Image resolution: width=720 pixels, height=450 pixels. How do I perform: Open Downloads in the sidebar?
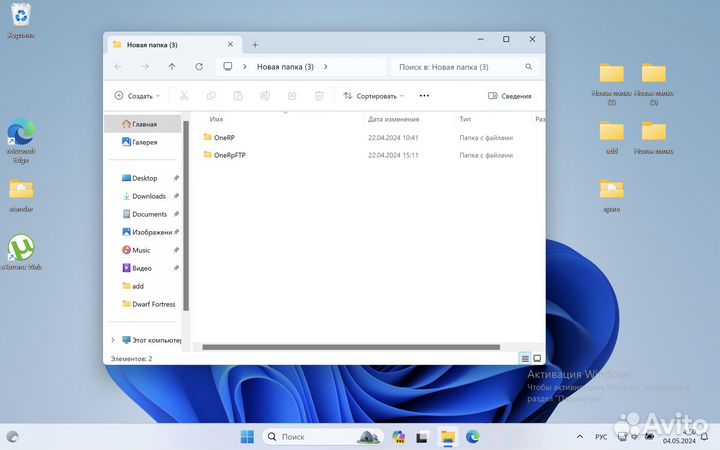point(148,196)
